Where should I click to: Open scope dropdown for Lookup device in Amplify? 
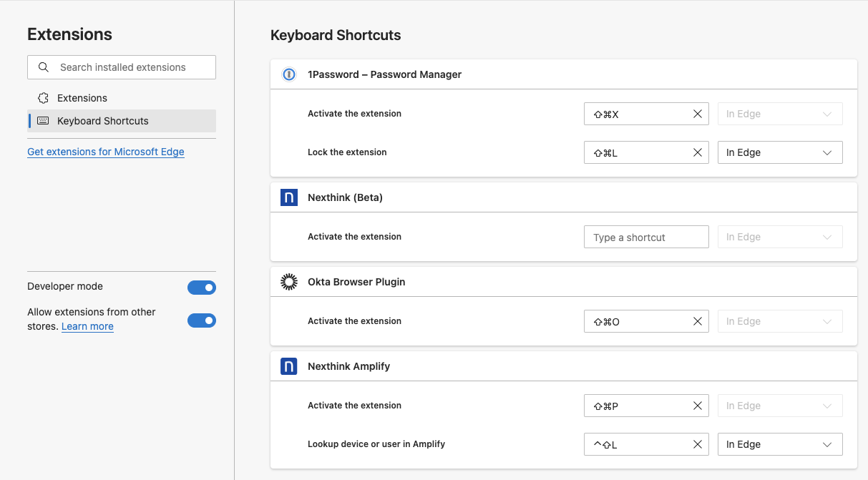[x=780, y=444]
